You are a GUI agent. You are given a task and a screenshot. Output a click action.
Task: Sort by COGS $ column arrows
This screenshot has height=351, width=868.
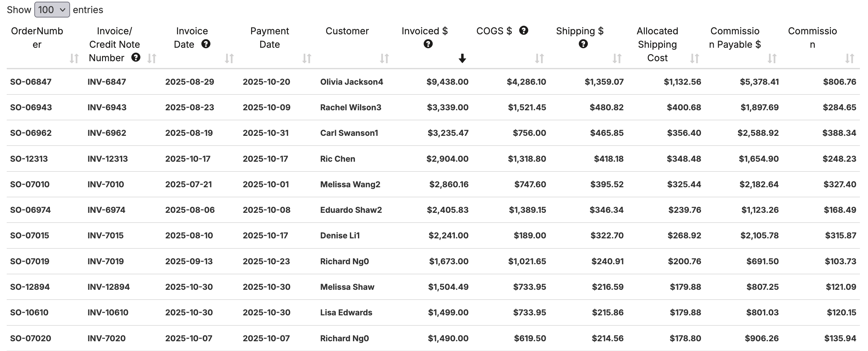click(539, 58)
